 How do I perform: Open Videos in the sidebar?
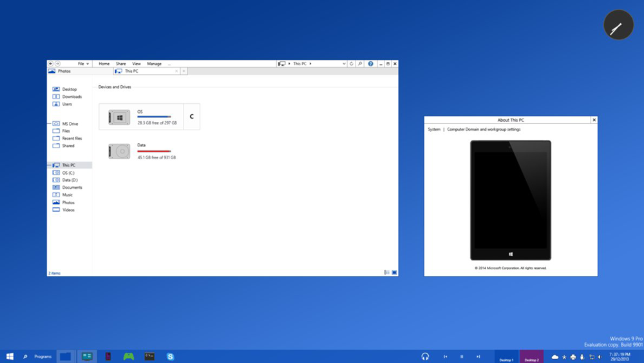pos(64,210)
